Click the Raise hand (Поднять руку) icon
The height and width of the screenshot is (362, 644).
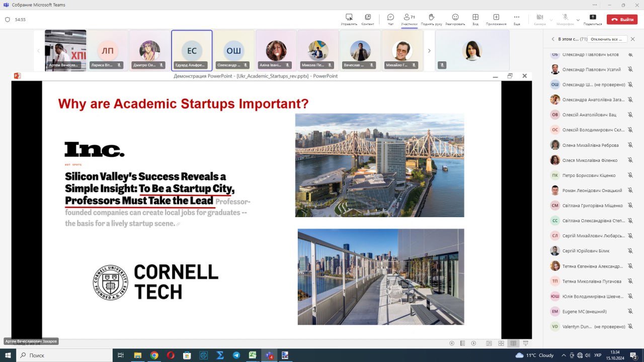coord(431,19)
